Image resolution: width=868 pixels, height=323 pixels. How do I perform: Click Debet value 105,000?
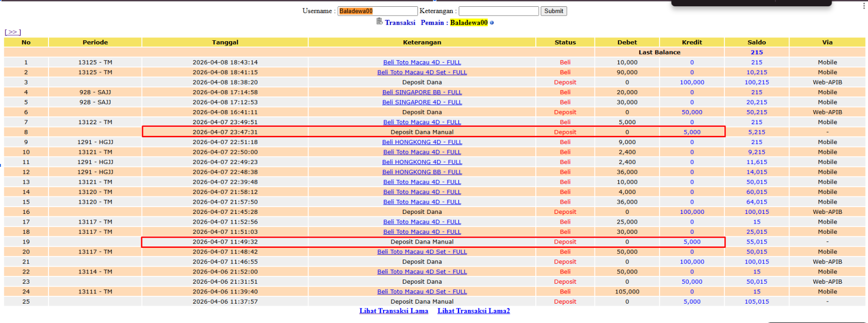tap(627, 291)
